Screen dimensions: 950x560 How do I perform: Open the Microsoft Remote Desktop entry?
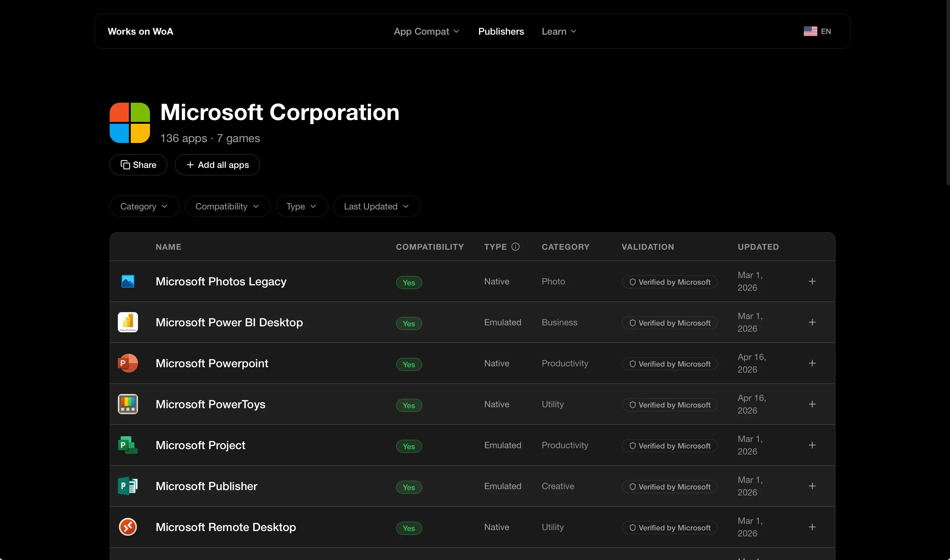pos(226,527)
